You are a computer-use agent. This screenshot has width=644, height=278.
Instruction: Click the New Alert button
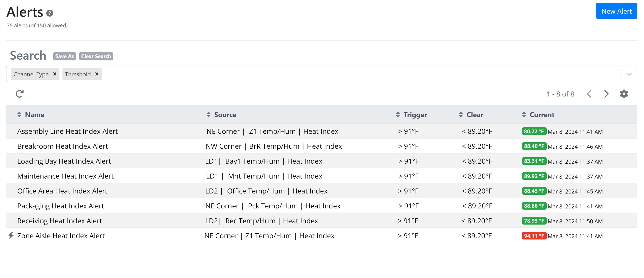click(x=616, y=11)
